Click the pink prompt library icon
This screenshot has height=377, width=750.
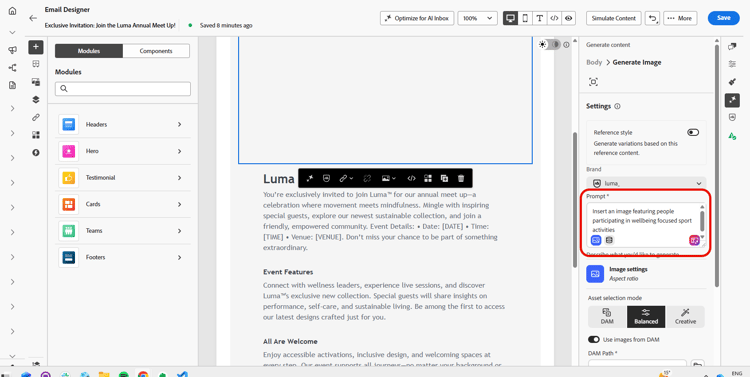694,240
